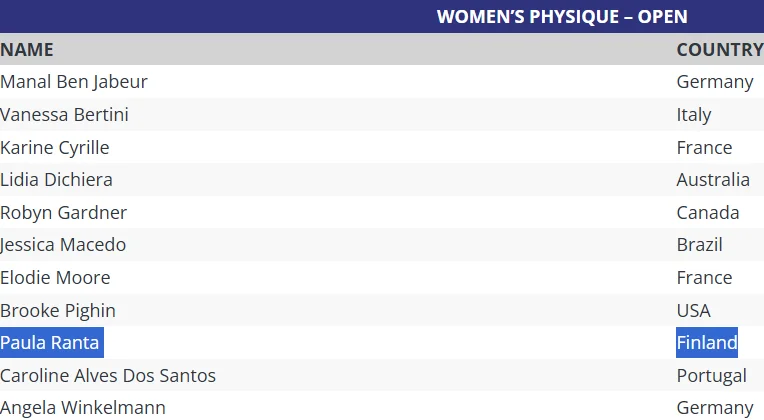This screenshot has width=764, height=420.
Task: Click the Australia country cell
Action: click(x=712, y=180)
